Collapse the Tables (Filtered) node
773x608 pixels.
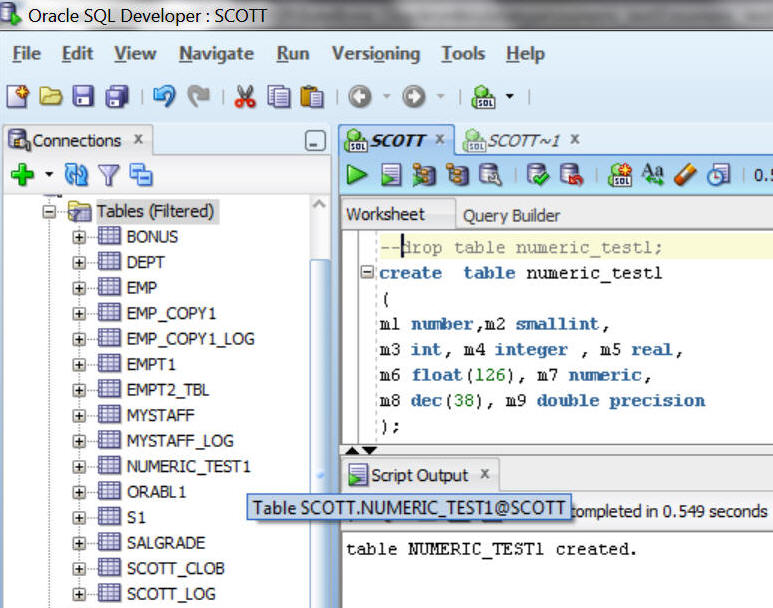point(49,212)
